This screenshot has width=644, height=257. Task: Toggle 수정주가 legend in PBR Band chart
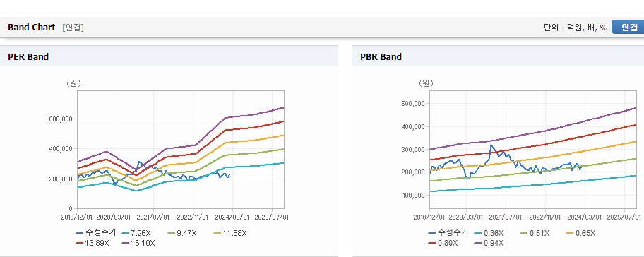(448, 233)
